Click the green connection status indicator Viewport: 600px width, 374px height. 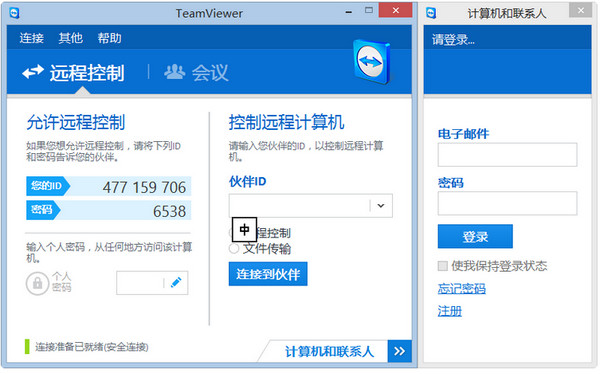tap(27, 346)
